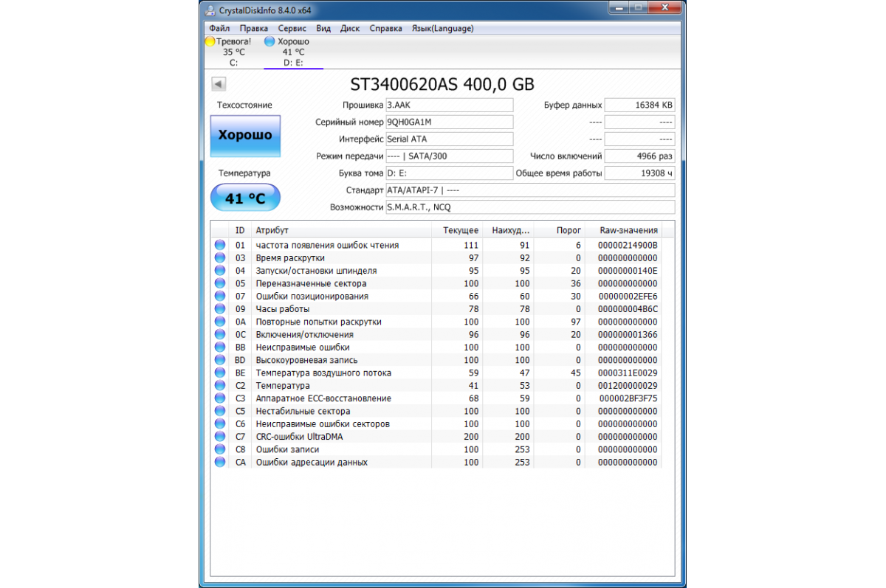Click raw value 00000002EFE6
Image resolution: width=886 pixels, height=588 pixels.
click(628, 297)
